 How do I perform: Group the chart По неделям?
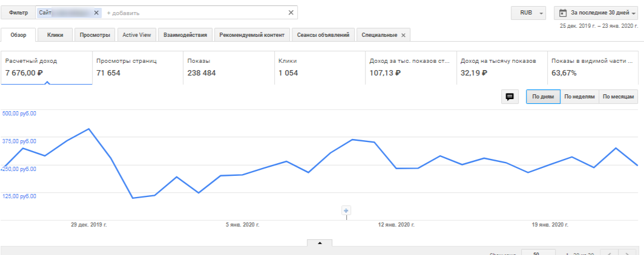point(579,97)
